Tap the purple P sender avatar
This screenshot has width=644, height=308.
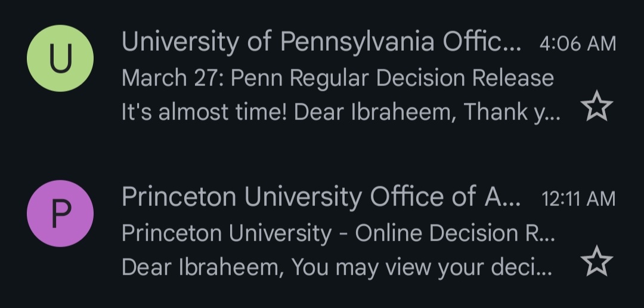(x=60, y=214)
